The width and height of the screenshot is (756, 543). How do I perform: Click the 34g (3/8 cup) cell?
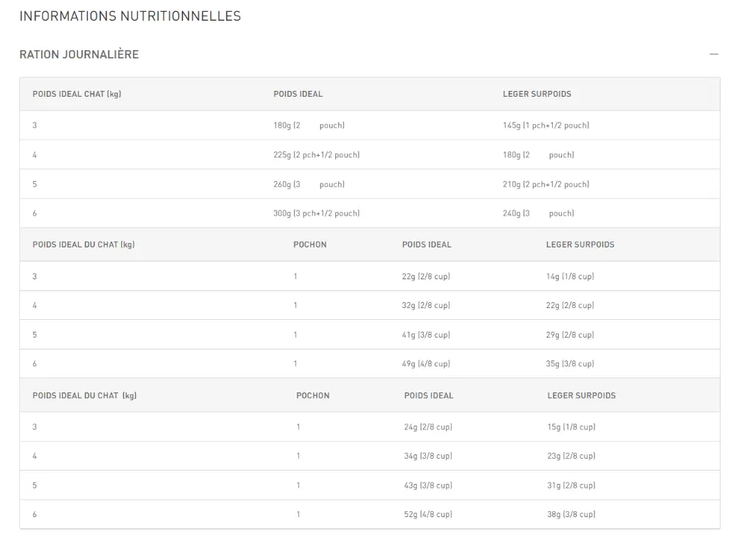(428, 457)
